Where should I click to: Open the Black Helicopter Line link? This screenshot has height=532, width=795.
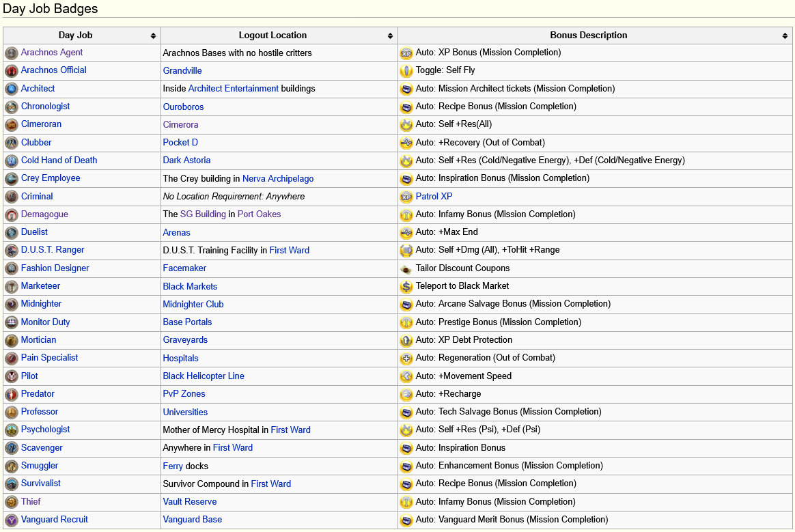(204, 376)
